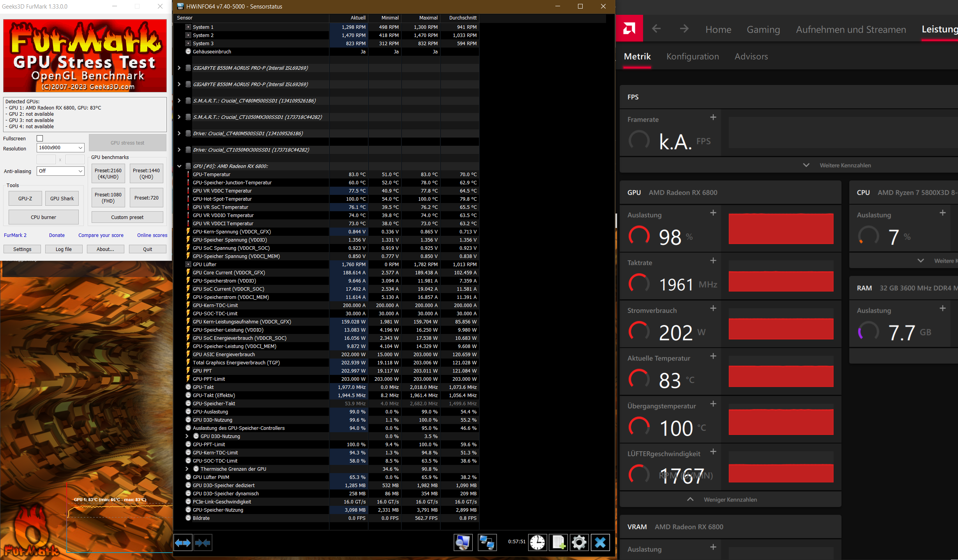The width and height of the screenshot is (958, 560).
Task: Open the Resolution 1600x900 dropdown
Action: pyautogui.click(x=60, y=148)
